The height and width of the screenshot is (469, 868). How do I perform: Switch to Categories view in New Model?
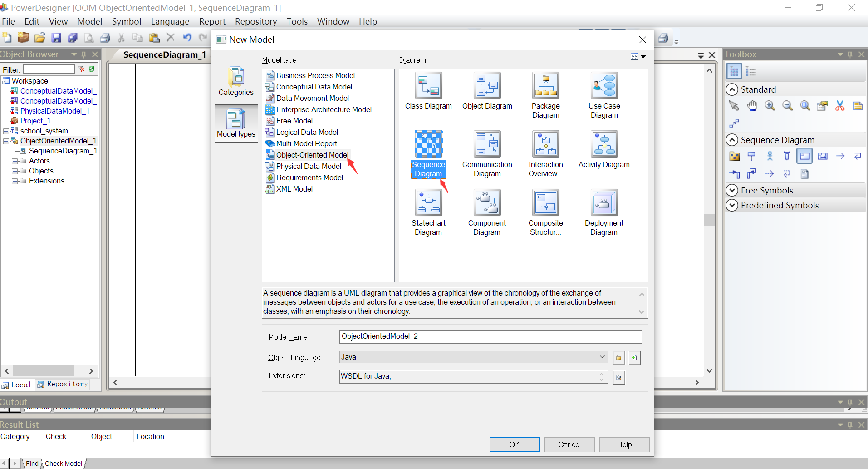tap(236, 82)
